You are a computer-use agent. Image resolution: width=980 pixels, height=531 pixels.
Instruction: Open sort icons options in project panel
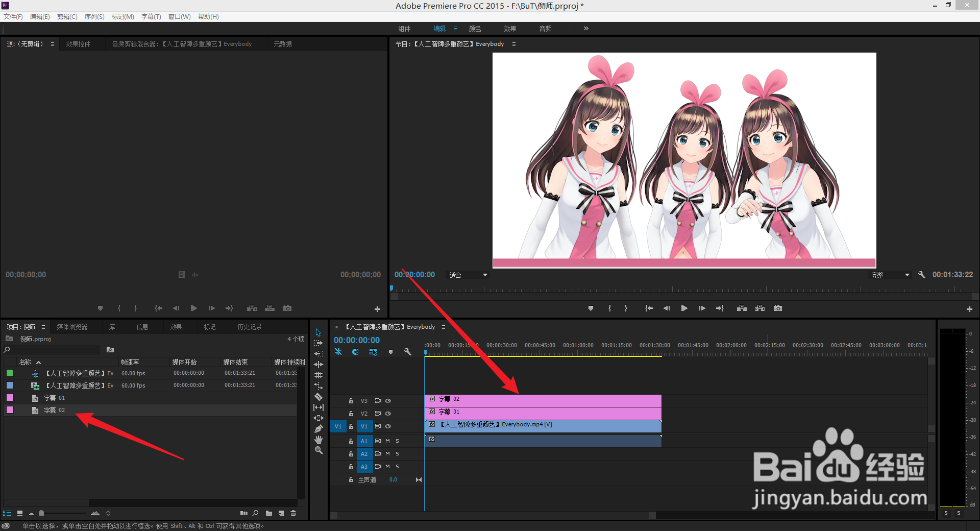(x=108, y=513)
